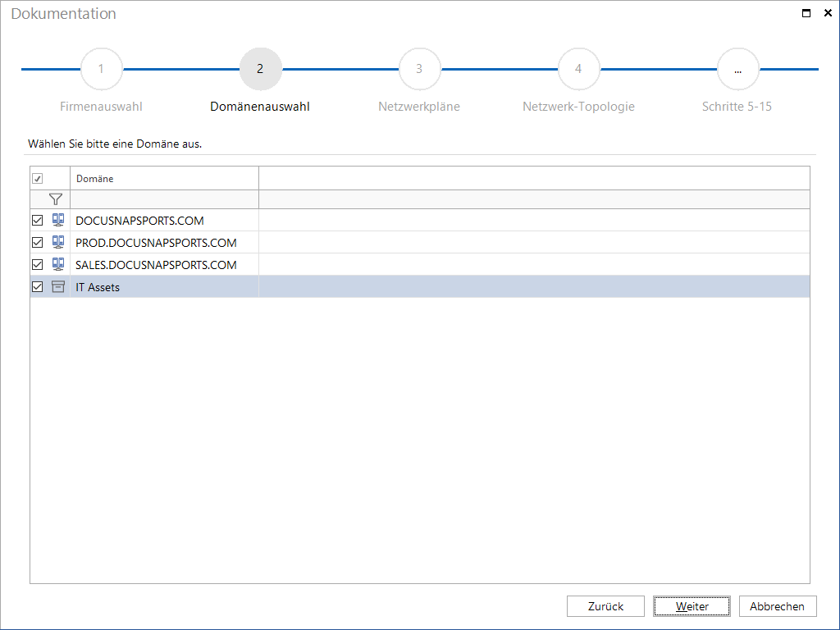
Task: Uncheck the DOCUSNAPSPORTS.COM checkbox
Action: tap(38, 220)
